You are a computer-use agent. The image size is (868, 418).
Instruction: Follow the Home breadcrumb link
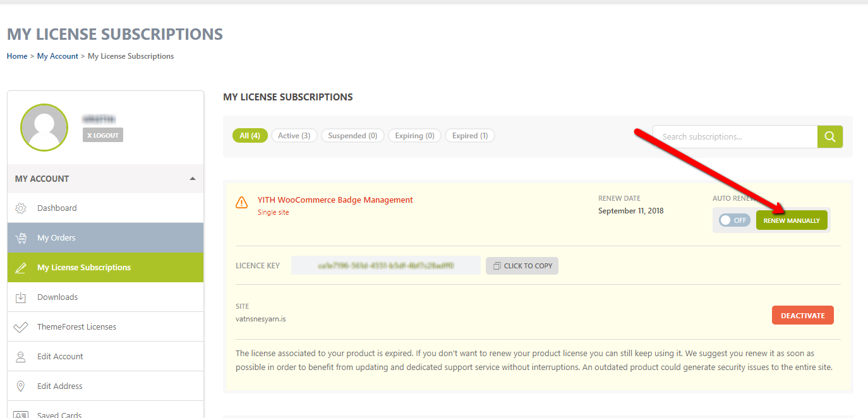[17, 56]
